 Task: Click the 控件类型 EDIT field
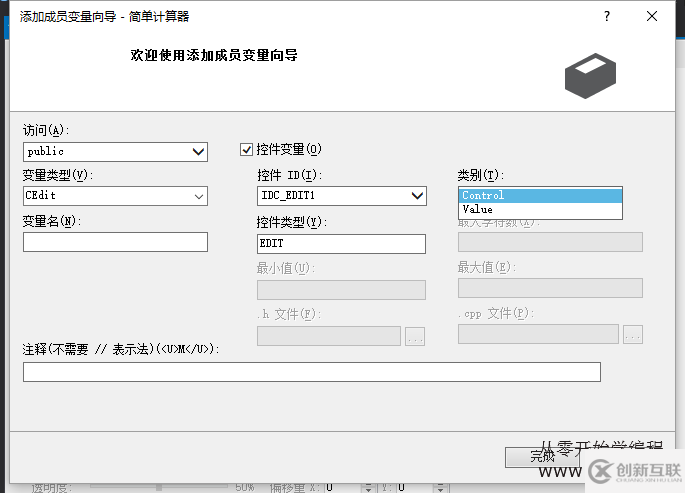click(341, 244)
